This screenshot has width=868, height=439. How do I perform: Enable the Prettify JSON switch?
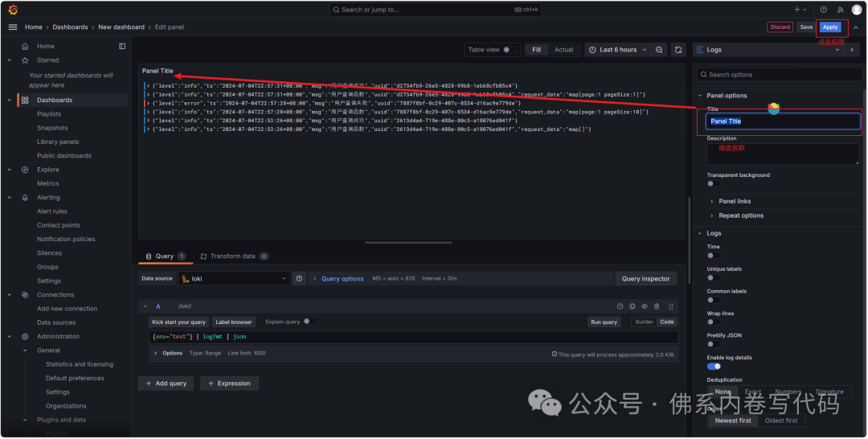pyautogui.click(x=714, y=344)
